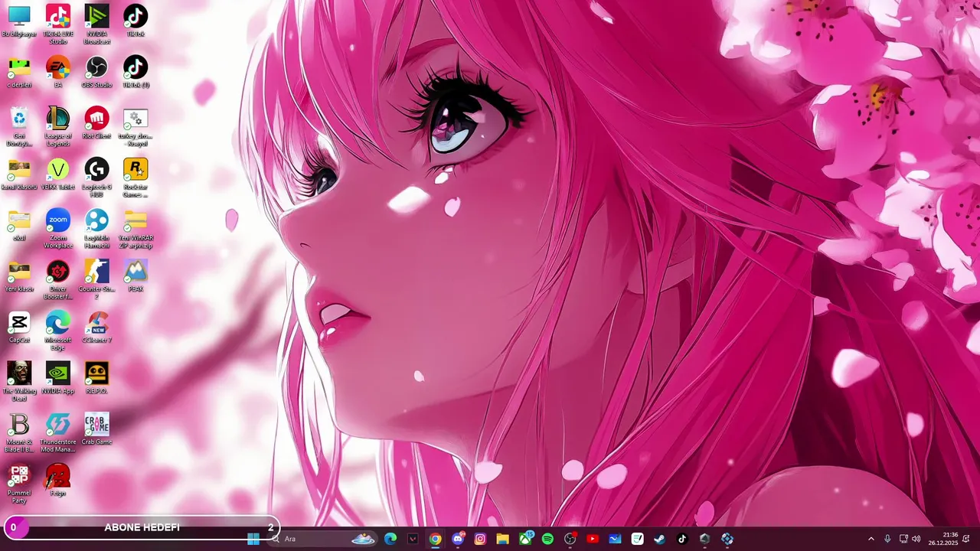Launch TikTok LIVE Studio shortcut
This screenshot has height=551, width=980.
click(58, 24)
